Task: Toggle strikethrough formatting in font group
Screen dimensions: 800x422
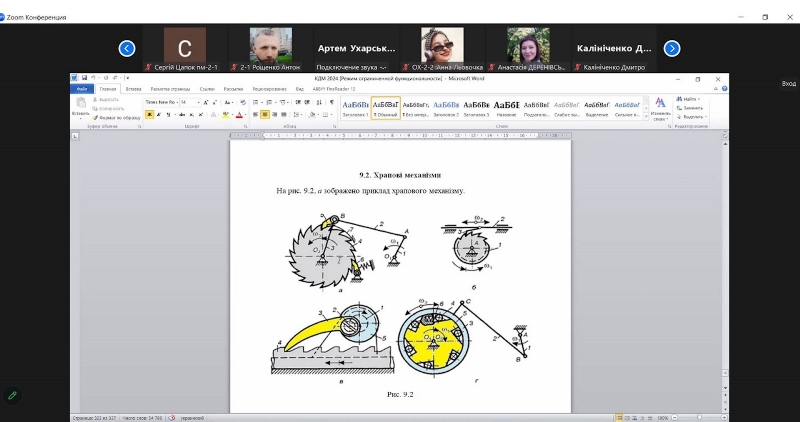Action: (x=182, y=115)
